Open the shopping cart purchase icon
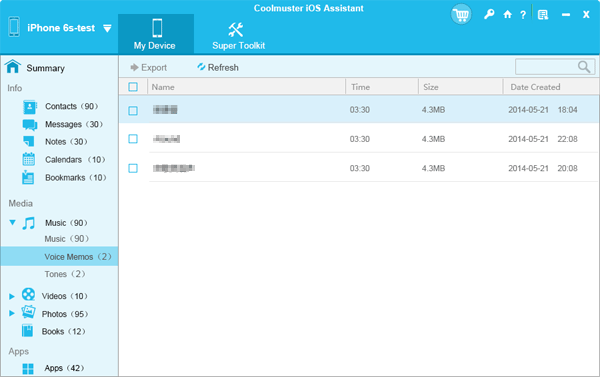This screenshot has width=600, height=377. point(461,15)
